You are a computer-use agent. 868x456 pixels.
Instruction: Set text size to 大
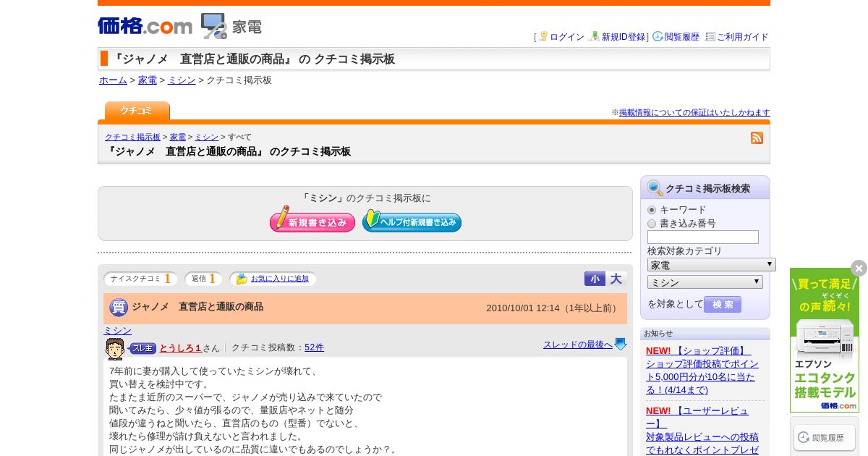(x=616, y=279)
